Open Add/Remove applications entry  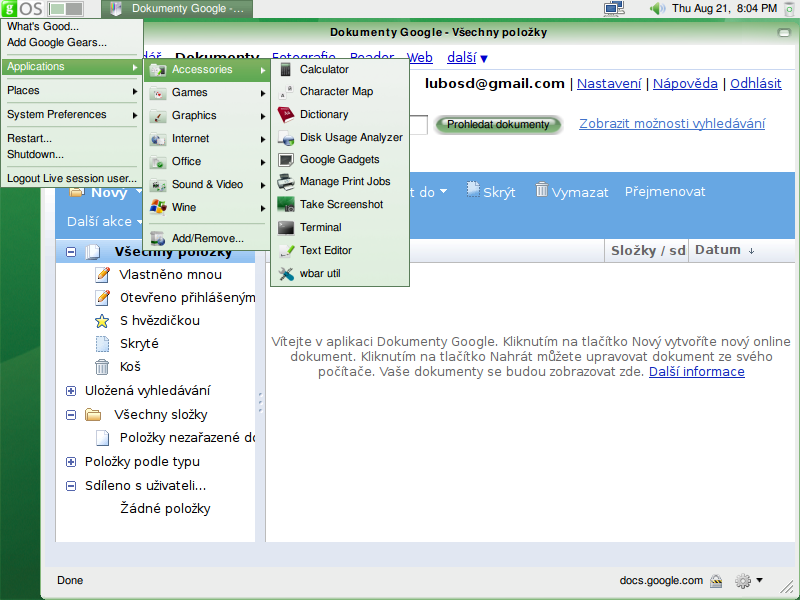(x=207, y=238)
